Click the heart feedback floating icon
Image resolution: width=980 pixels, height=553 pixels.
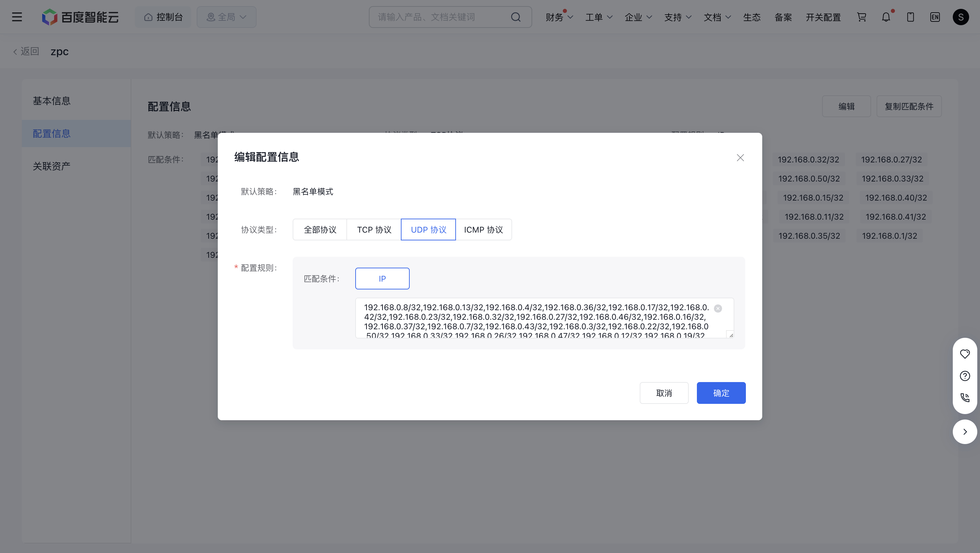pos(965,354)
